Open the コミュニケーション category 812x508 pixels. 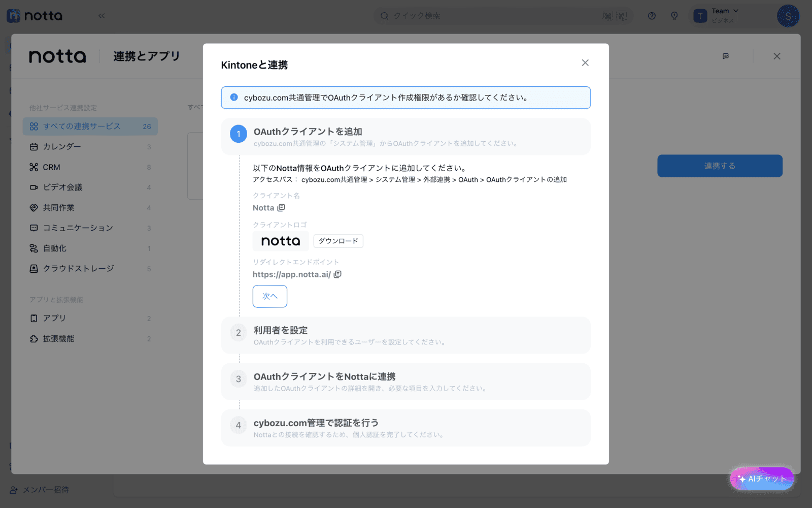coord(90,228)
